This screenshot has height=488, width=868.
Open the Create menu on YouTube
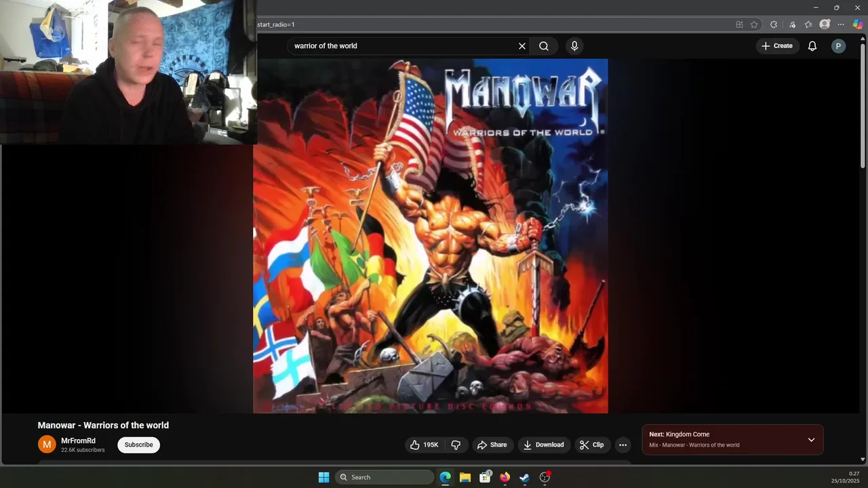pos(777,46)
